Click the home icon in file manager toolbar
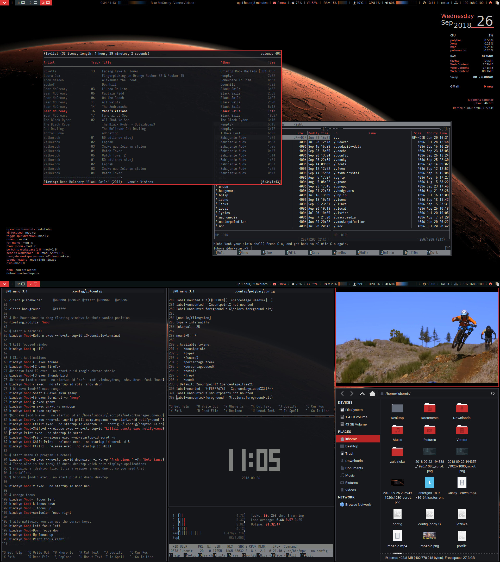Image resolution: width=500 pixels, height=563 pixels. 373,394
